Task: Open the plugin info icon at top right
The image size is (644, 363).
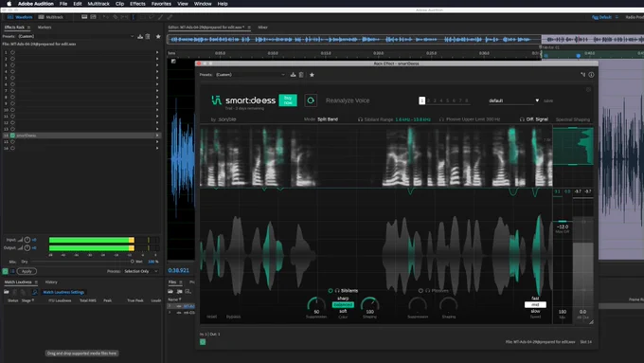Action: 591,75
